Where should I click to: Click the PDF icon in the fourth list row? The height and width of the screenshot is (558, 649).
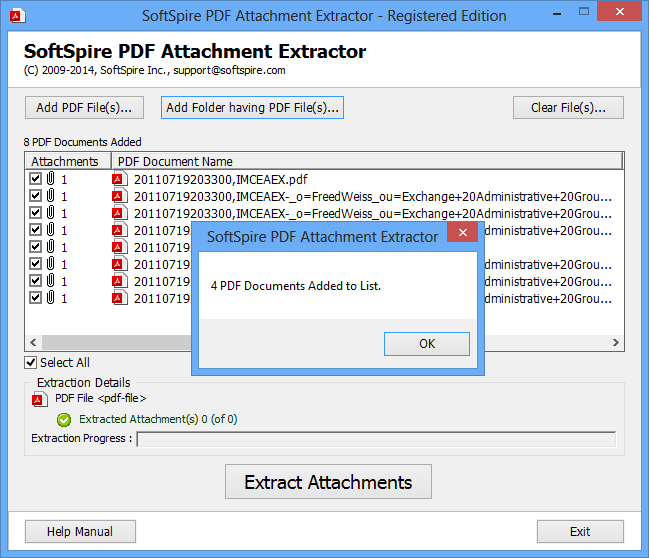119,230
